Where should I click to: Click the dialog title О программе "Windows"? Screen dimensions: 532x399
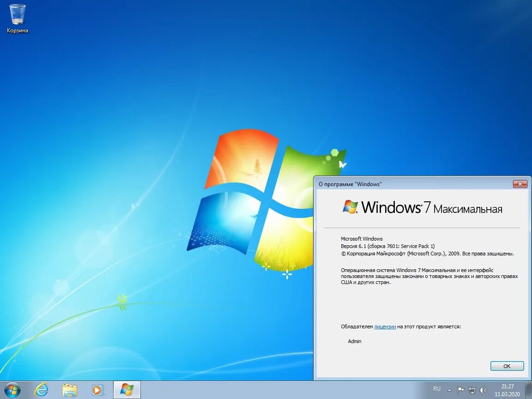350,184
